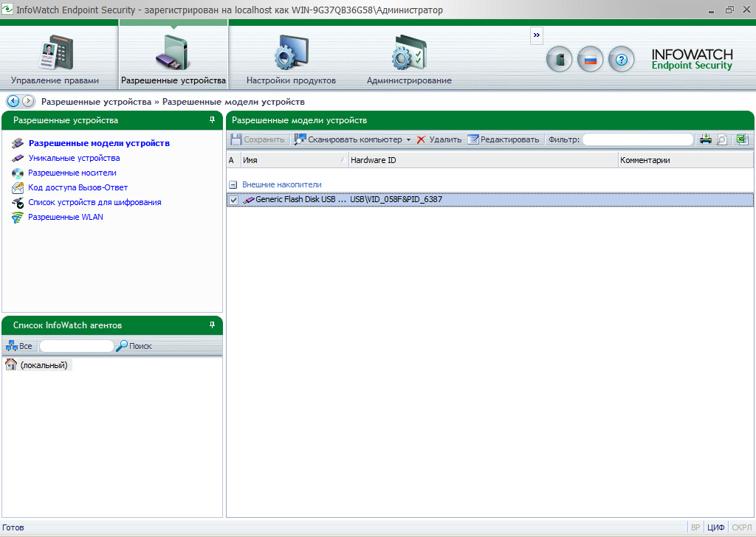Navigate back with the left arrow button
The width and height of the screenshot is (756, 537).
pos(13,101)
